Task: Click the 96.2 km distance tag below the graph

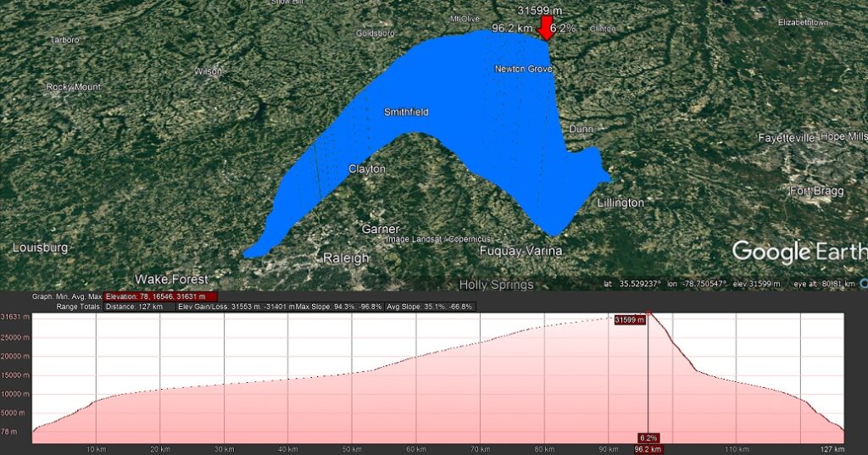Action: tap(648, 449)
